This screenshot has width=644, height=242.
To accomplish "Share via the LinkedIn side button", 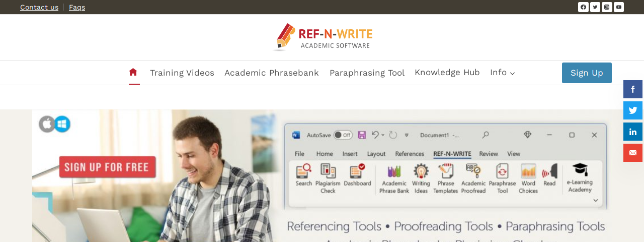I will [x=633, y=132].
